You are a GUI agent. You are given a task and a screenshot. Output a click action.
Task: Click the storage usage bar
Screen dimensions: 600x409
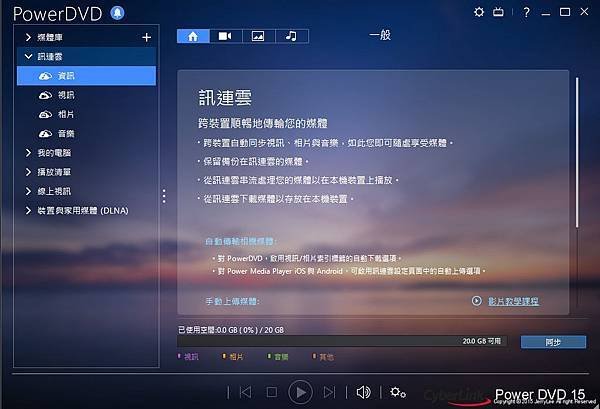[x=342, y=341]
